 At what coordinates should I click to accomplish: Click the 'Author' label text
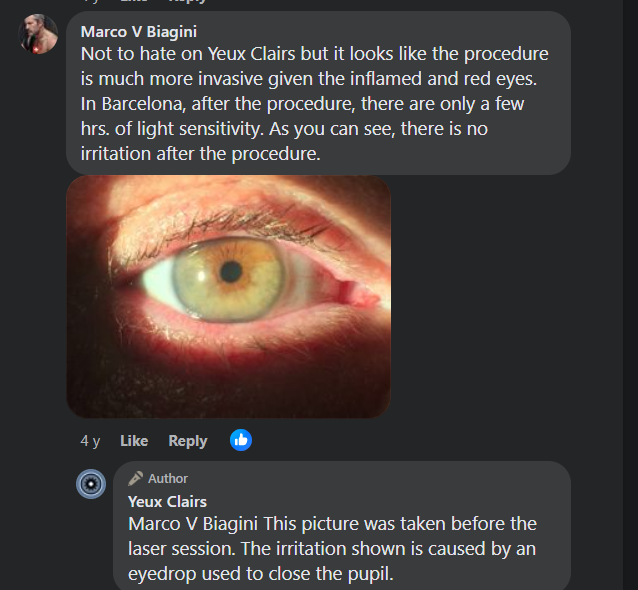pos(168,479)
